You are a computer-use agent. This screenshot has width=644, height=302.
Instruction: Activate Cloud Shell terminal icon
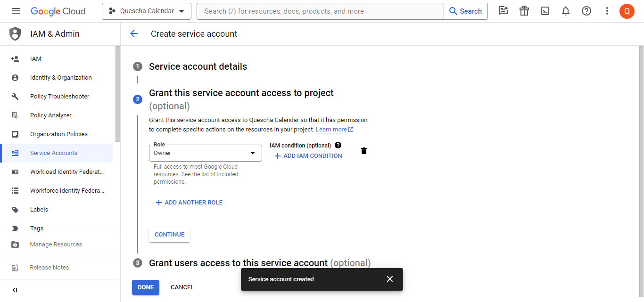(545, 11)
